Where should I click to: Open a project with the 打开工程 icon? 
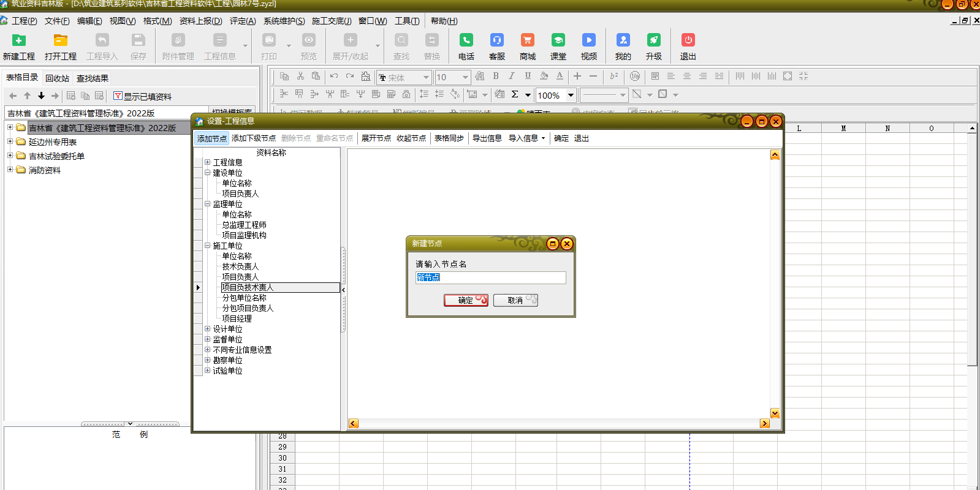(60, 41)
